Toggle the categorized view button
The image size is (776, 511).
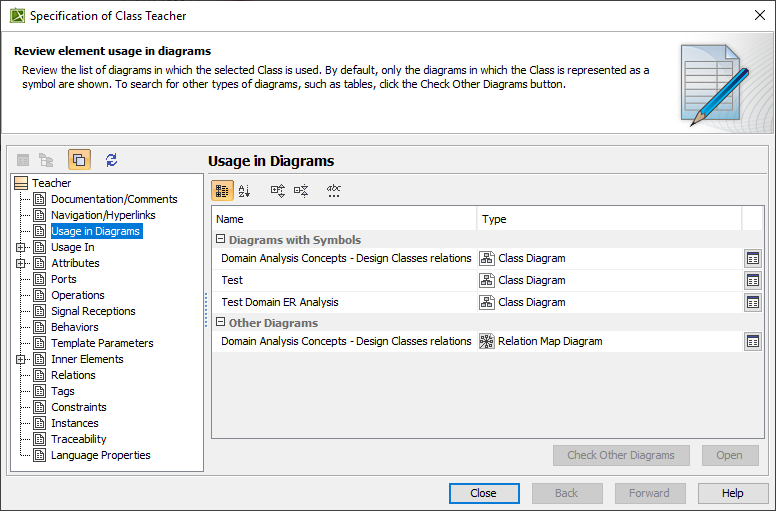click(x=223, y=190)
